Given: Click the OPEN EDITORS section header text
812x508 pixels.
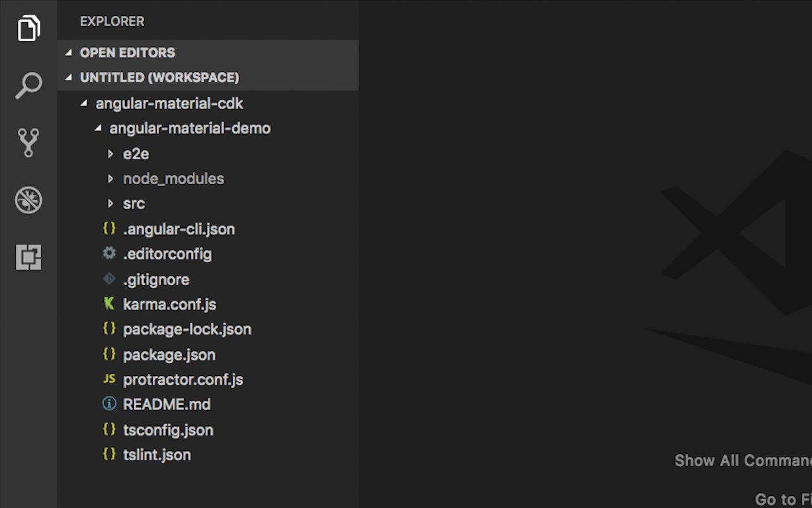Looking at the screenshot, I should [128, 53].
